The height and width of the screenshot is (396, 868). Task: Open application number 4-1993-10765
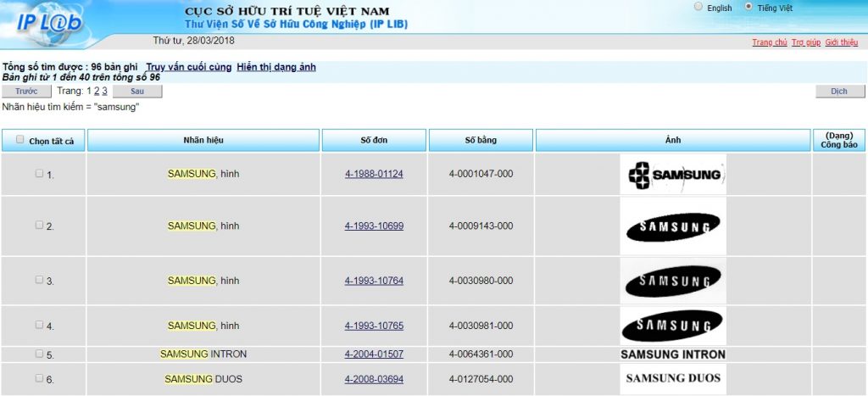pos(374,326)
